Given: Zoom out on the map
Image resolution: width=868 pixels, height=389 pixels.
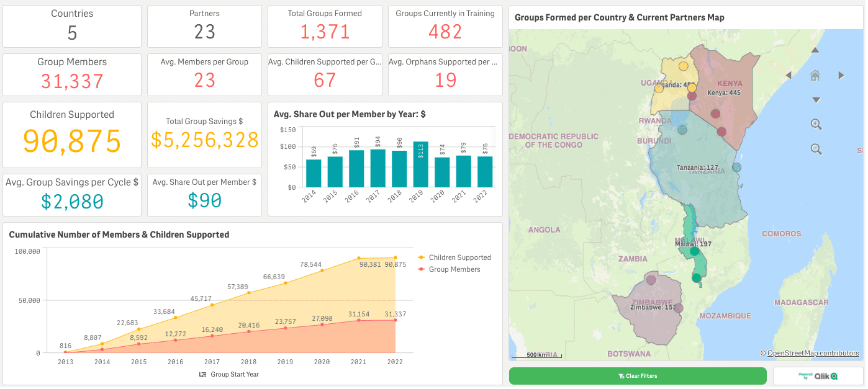Looking at the screenshot, I should [x=816, y=149].
